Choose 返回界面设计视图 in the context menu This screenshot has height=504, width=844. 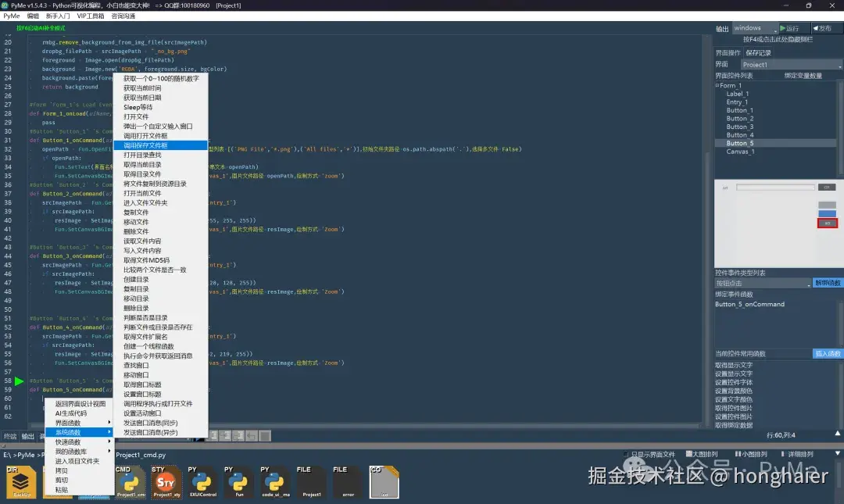tap(79, 404)
